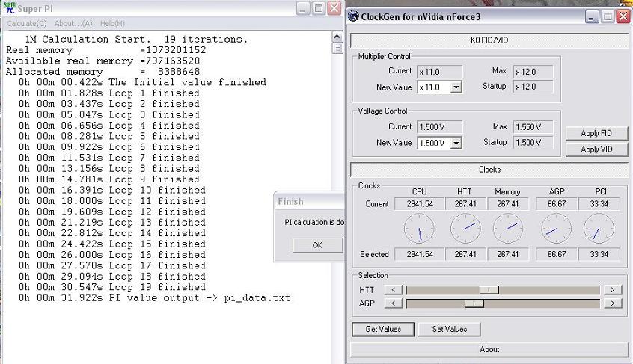Click the 'Loop 1 finished' line
The width and height of the screenshot is (633, 364).
pos(109,93)
